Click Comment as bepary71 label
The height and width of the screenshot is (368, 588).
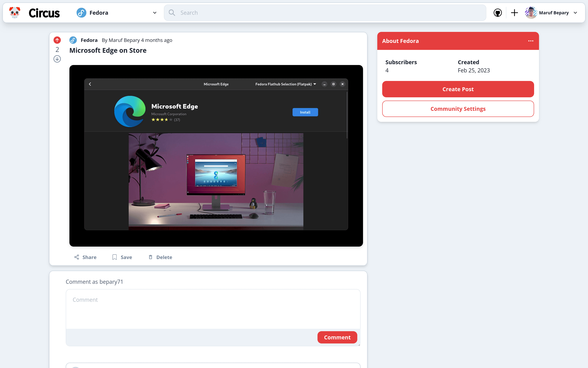pos(94,282)
